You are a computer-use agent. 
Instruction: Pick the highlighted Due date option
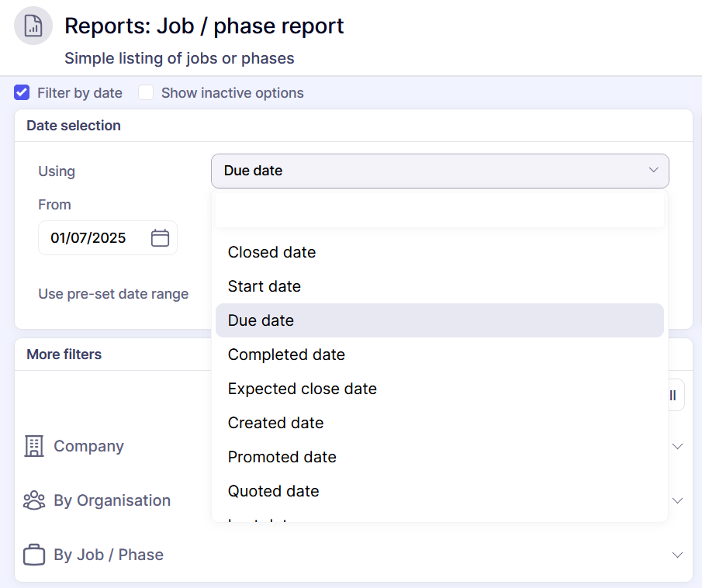(261, 320)
